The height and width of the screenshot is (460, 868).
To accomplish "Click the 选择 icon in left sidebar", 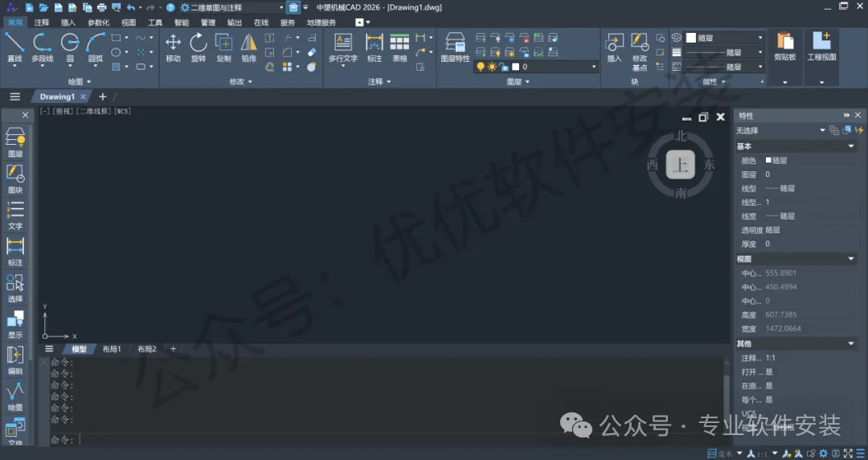I will click(15, 288).
